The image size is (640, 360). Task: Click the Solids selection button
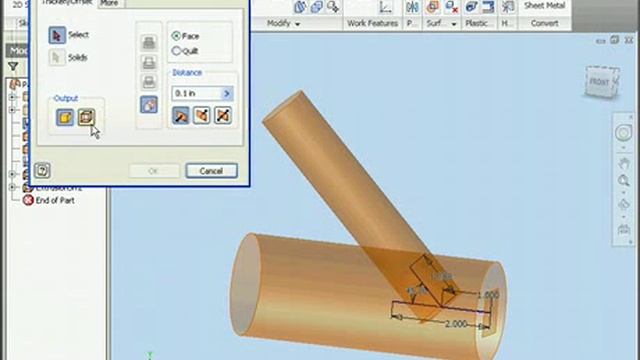(57, 58)
